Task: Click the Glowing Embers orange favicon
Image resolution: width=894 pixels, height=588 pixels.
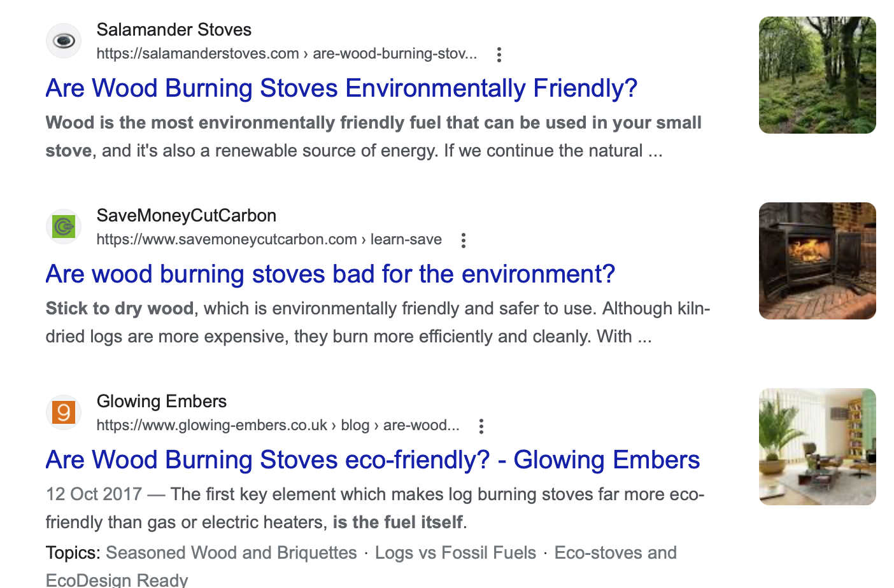Action: [64, 412]
